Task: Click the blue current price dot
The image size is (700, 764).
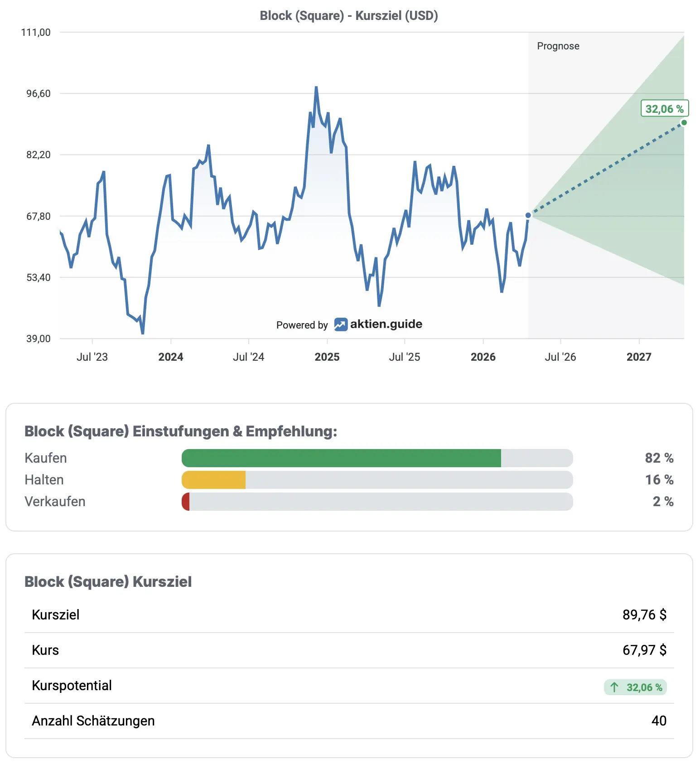Action: click(x=528, y=215)
